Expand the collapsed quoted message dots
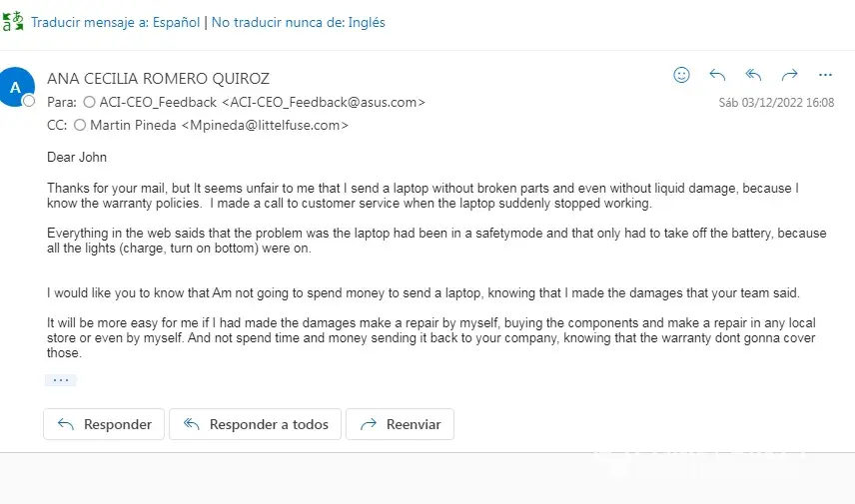Image resolution: width=855 pixels, height=504 pixels. [60, 380]
